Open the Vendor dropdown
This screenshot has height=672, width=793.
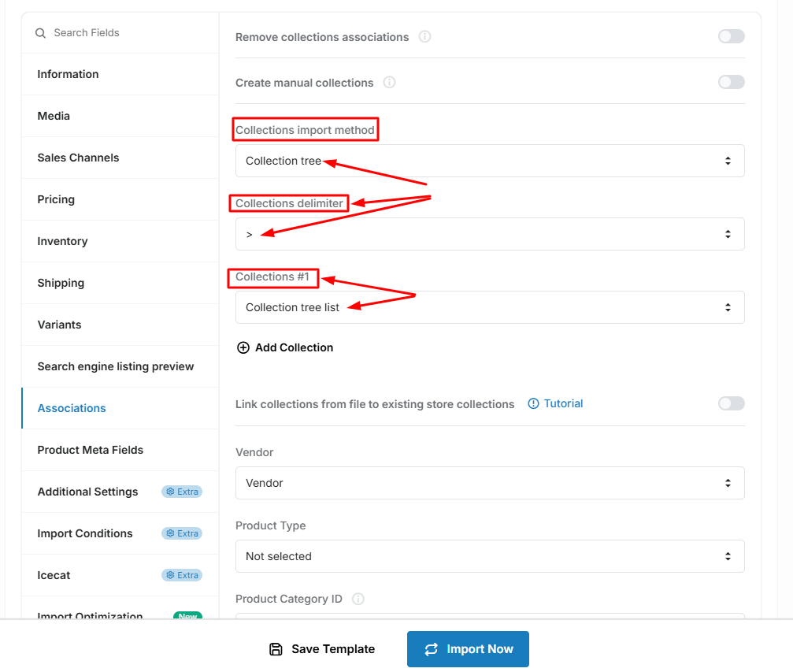490,483
